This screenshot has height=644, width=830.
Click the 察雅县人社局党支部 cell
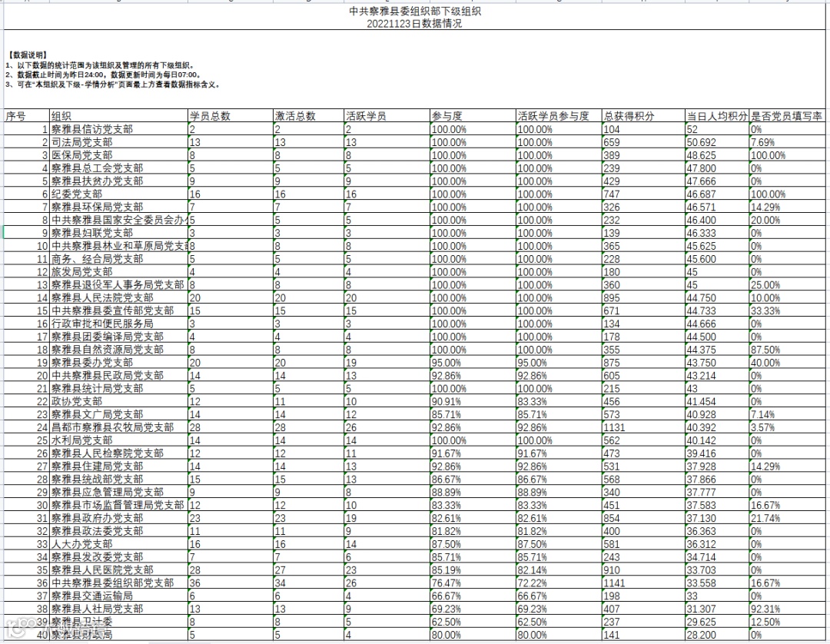pos(119,609)
